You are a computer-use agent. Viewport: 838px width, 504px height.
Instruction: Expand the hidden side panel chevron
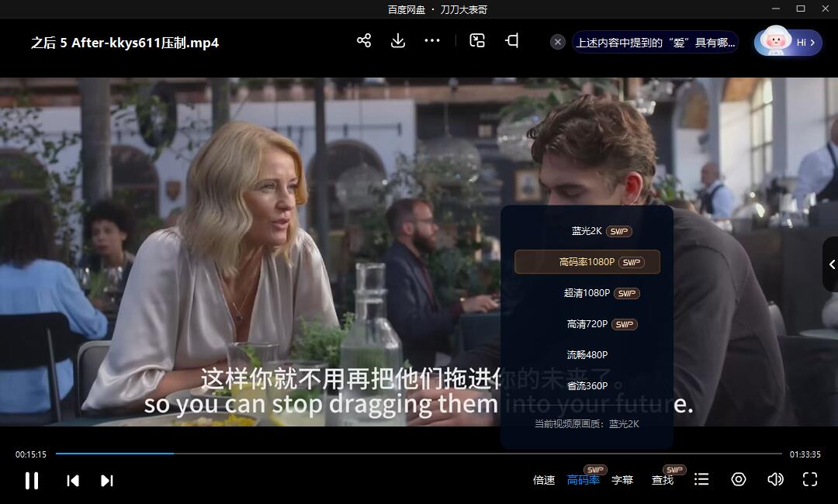pos(831,264)
